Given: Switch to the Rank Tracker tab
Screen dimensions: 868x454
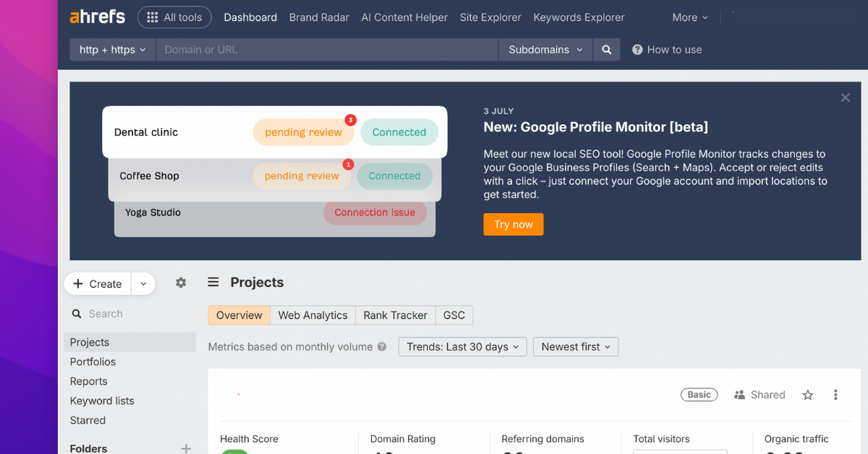Looking at the screenshot, I should pos(395,315).
